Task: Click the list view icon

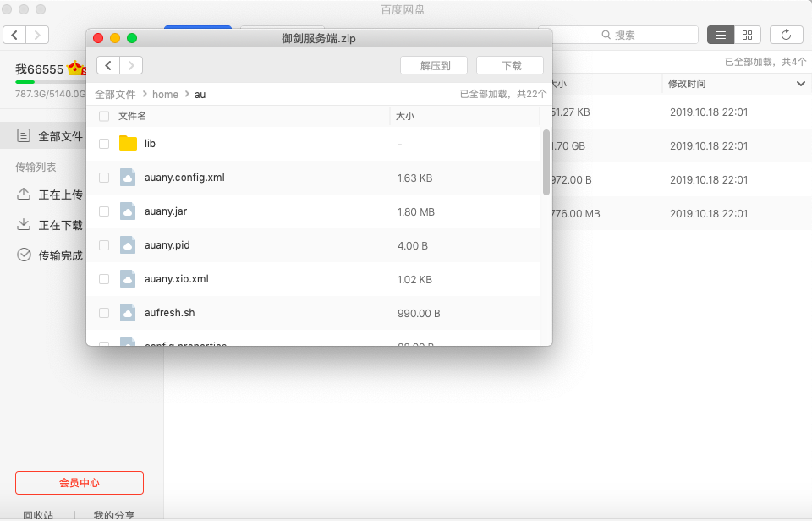Action: (x=720, y=35)
